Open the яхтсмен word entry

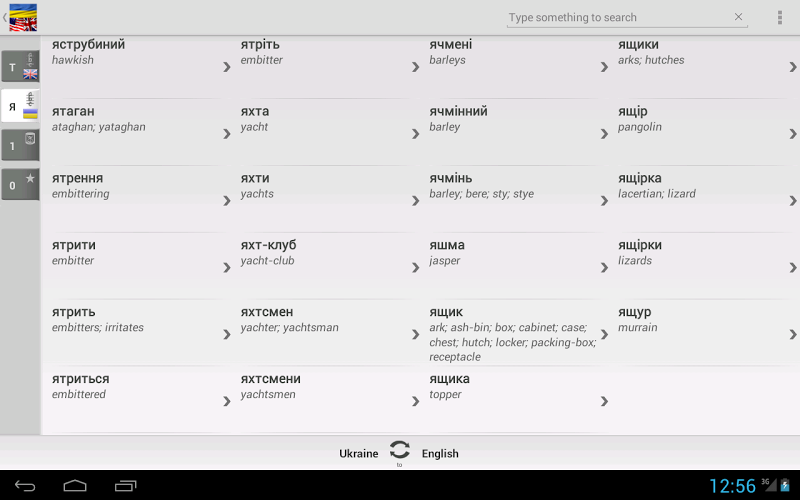point(320,319)
